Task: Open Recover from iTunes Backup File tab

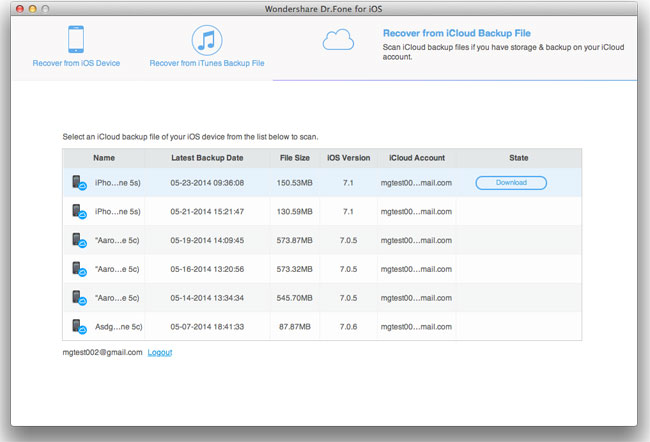Action: click(x=206, y=63)
